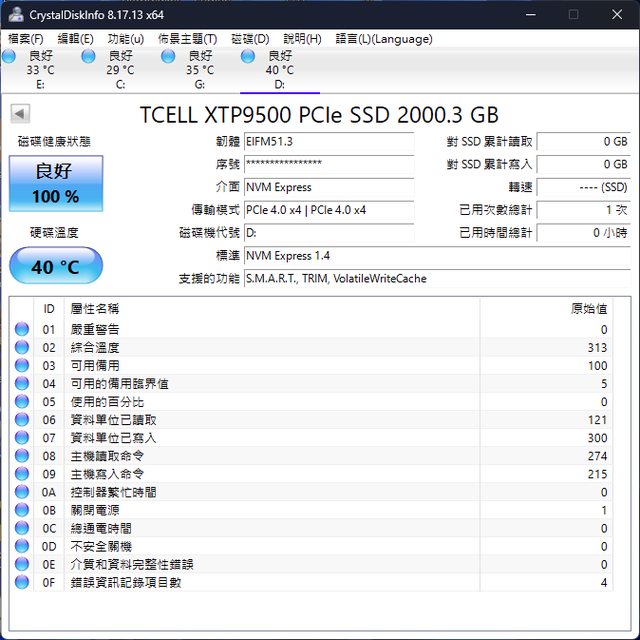
Task: Click the 良好 100 % health status button
Action: (56, 183)
